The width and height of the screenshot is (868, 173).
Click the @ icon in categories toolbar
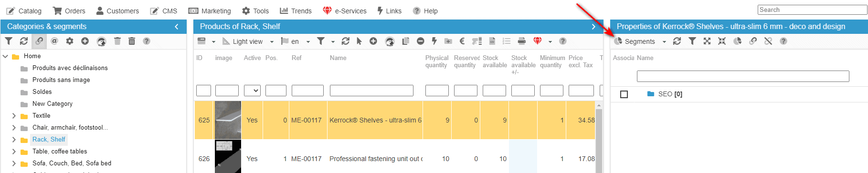pyautogui.click(x=54, y=41)
